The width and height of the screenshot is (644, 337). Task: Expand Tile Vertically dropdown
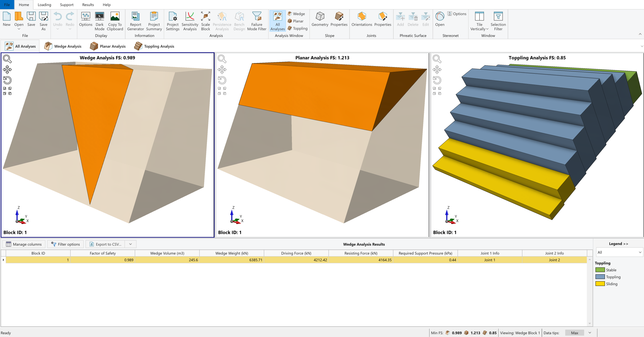tap(487, 29)
